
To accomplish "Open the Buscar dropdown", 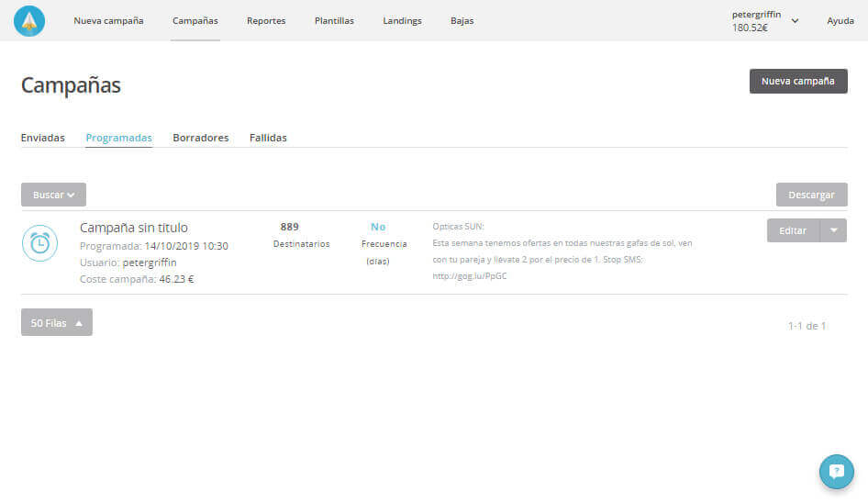I will [x=53, y=195].
